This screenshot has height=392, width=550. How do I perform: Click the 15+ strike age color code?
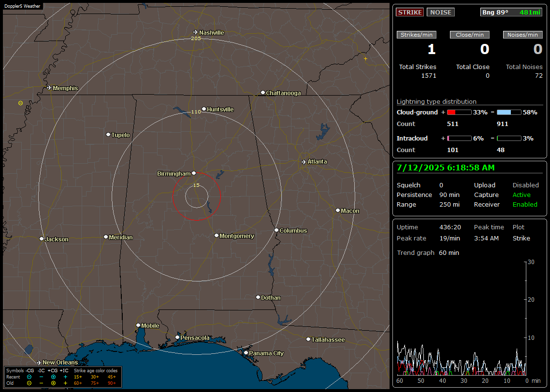(x=78, y=377)
